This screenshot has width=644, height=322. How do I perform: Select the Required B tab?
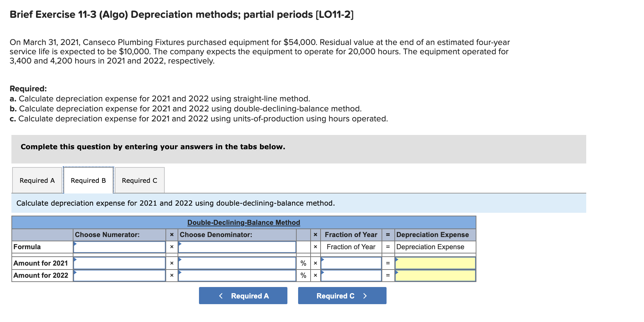point(88,180)
